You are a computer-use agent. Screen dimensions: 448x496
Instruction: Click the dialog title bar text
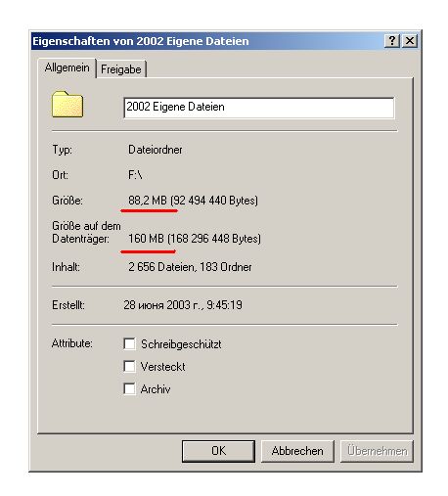141,41
